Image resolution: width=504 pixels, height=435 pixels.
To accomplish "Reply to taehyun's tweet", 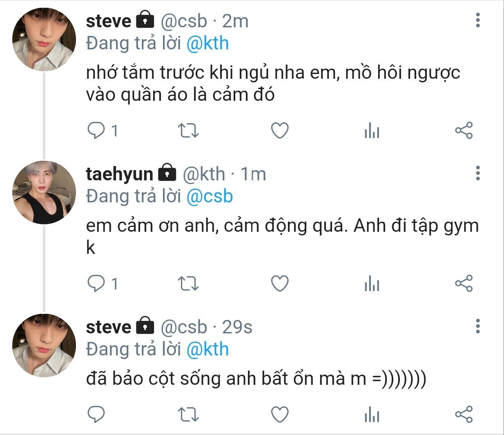I will coord(96,284).
